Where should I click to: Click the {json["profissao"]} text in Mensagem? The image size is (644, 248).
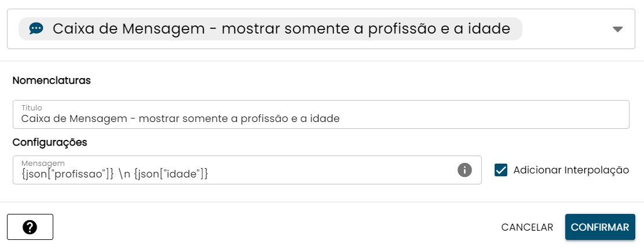(x=67, y=173)
